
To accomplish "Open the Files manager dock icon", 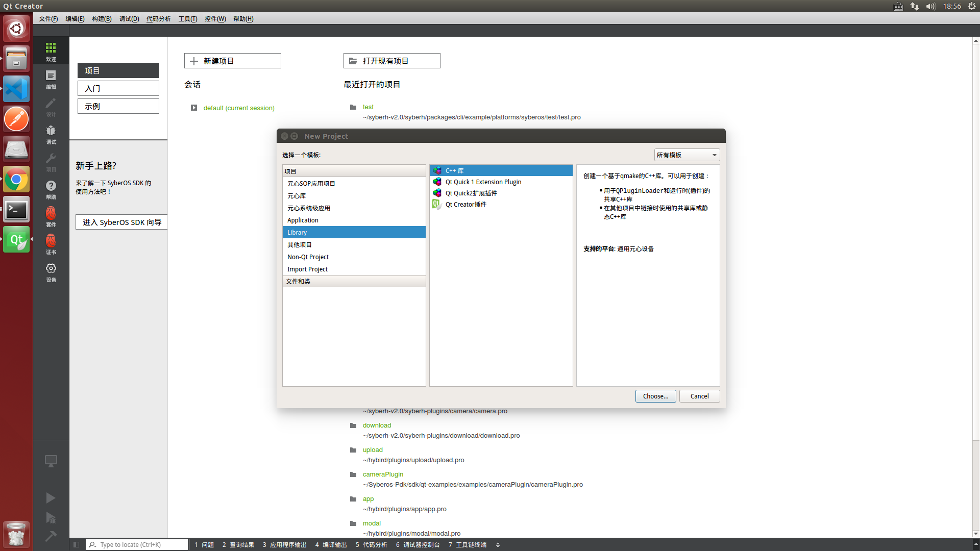I will (16, 58).
